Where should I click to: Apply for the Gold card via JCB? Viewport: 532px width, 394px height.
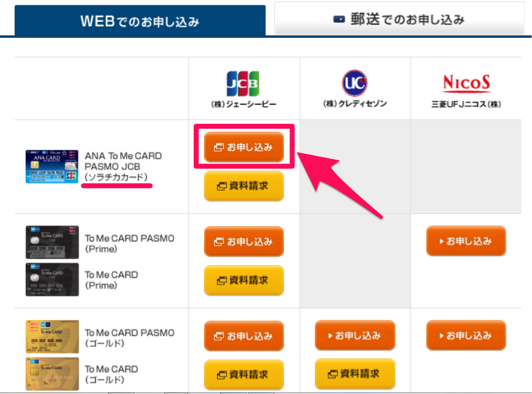(x=244, y=335)
